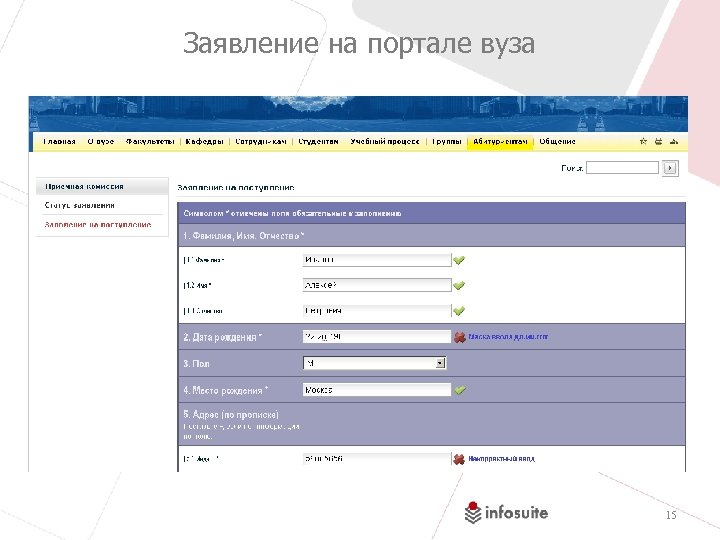
Task: Open Статус заявления sidebar link
Action: (x=79, y=205)
